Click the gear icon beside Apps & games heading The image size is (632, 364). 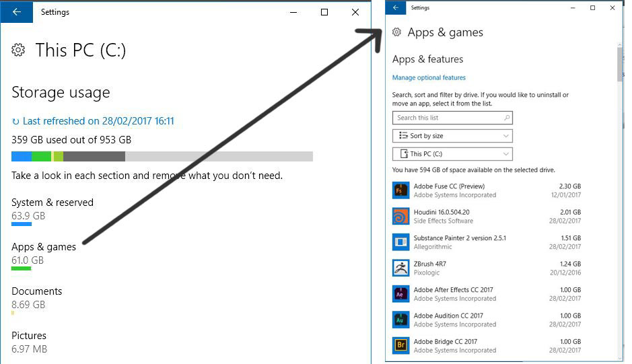(396, 32)
